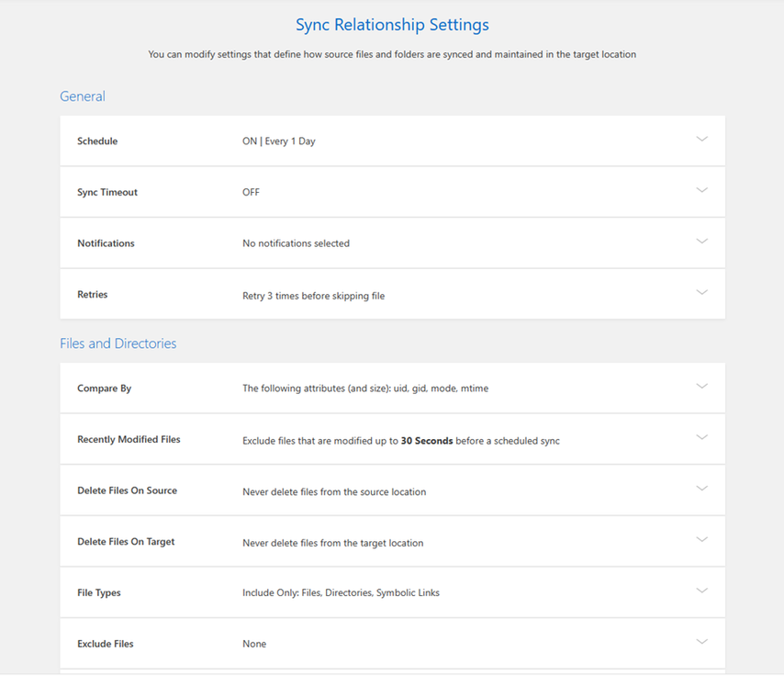Screen dimensions: 784x676
Task: Click the Notifications row label
Action: pos(106,243)
